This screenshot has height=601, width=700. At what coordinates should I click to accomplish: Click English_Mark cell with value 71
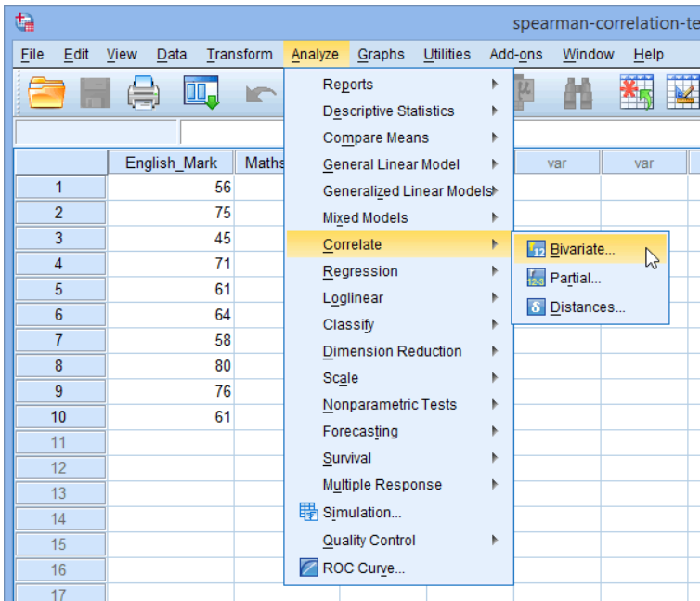171,263
